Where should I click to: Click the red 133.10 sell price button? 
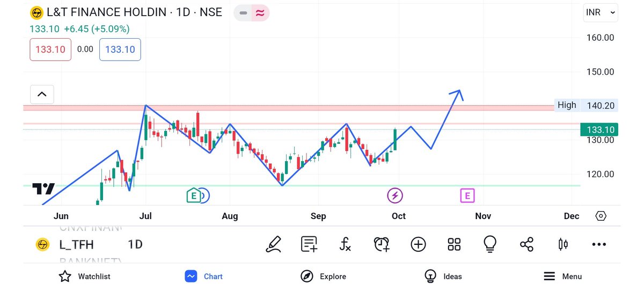click(50, 49)
